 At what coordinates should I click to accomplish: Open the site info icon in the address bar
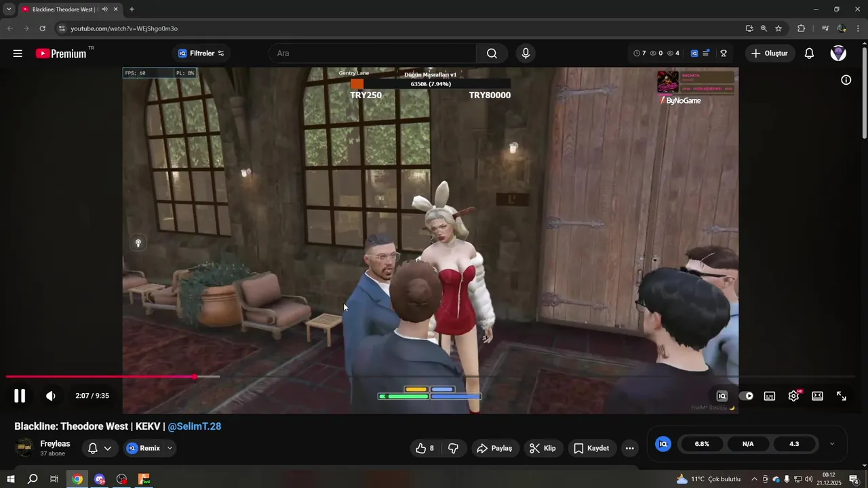point(61,28)
